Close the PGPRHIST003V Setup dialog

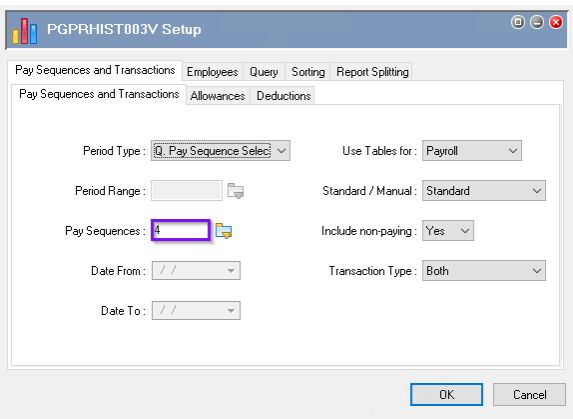(x=556, y=22)
